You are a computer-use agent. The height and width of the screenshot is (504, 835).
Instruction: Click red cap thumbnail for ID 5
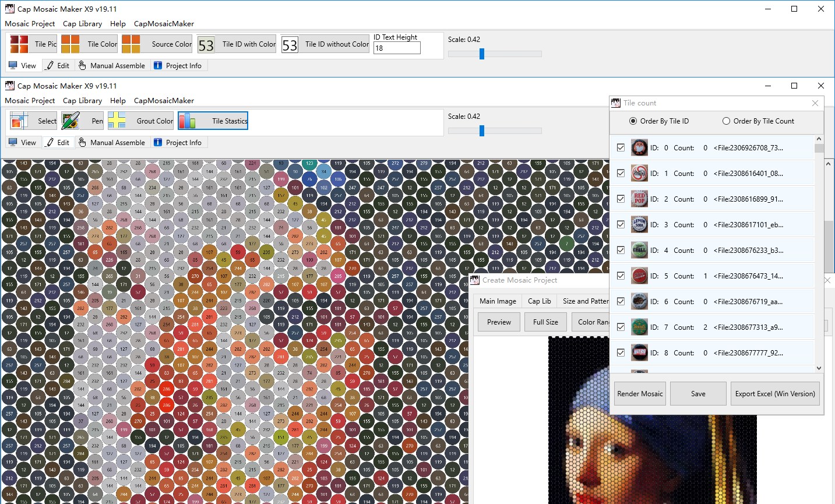(639, 276)
